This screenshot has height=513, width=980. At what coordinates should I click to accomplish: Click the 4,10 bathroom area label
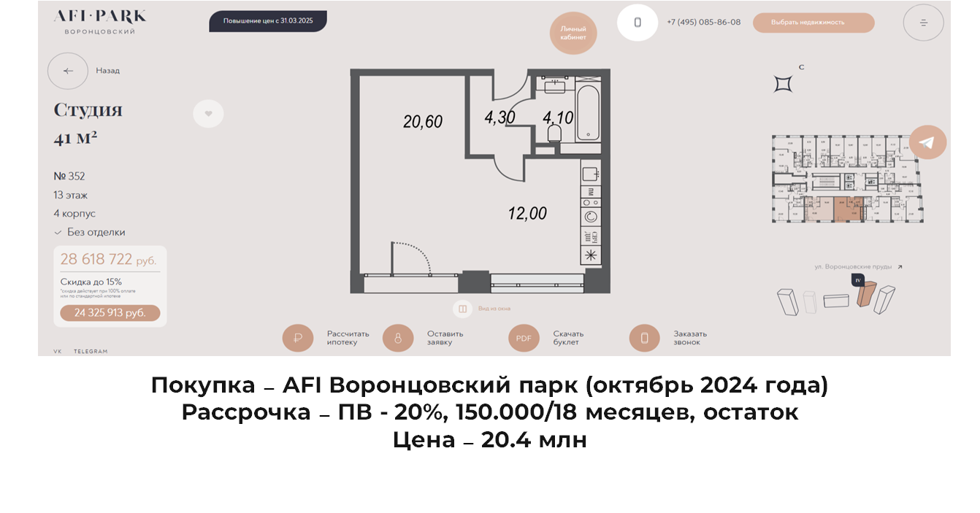pos(558,117)
